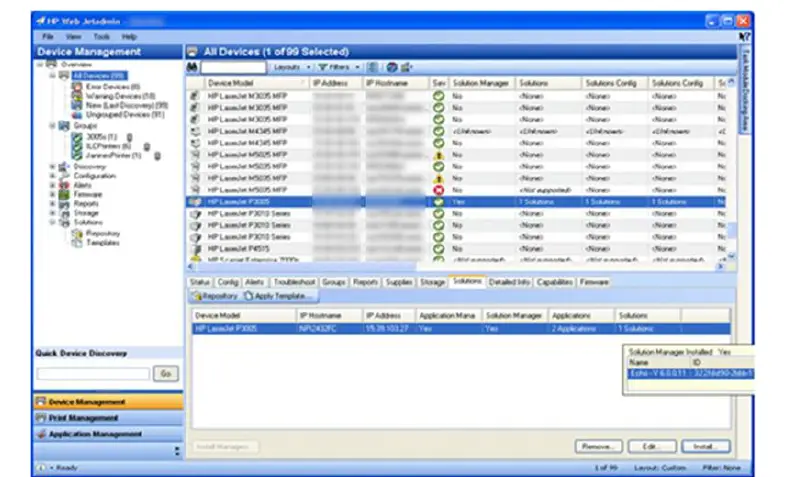Click the export icon after the globe
Viewport: 798px width, 477px height.
(x=406, y=67)
